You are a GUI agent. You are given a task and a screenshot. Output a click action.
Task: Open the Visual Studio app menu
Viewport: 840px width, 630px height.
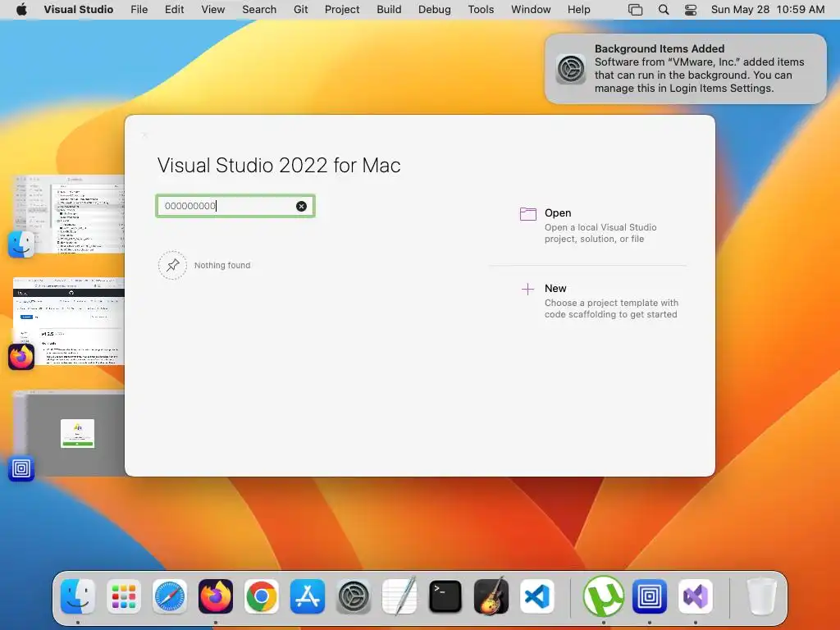point(79,10)
